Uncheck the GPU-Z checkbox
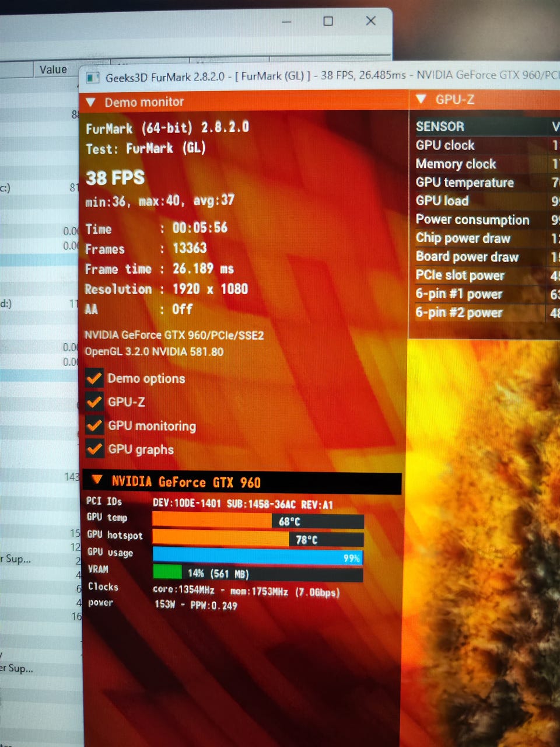560x747 pixels. point(94,402)
